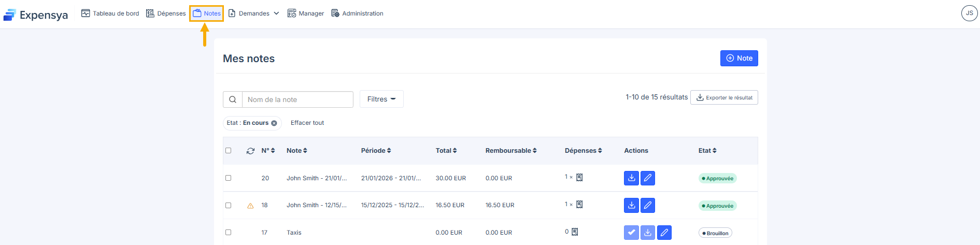Expand the Demandes dropdown menu
980x245 pixels.
(253, 13)
